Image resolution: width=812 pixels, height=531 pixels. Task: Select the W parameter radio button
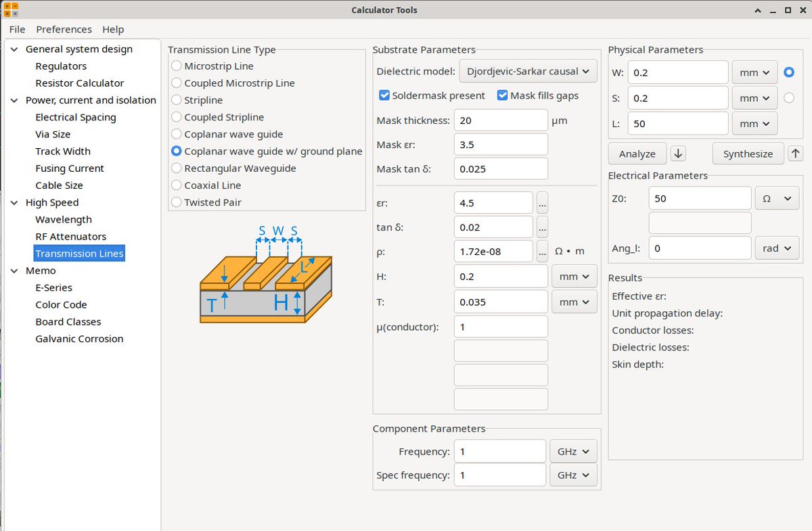point(788,72)
